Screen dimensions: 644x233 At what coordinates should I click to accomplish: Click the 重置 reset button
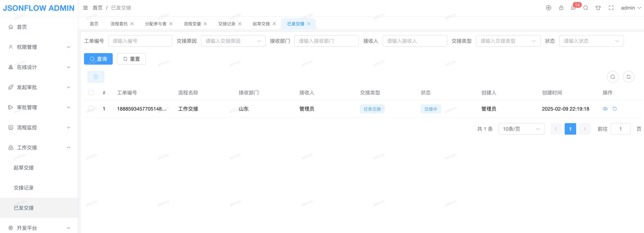pyautogui.click(x=131, y=59)
